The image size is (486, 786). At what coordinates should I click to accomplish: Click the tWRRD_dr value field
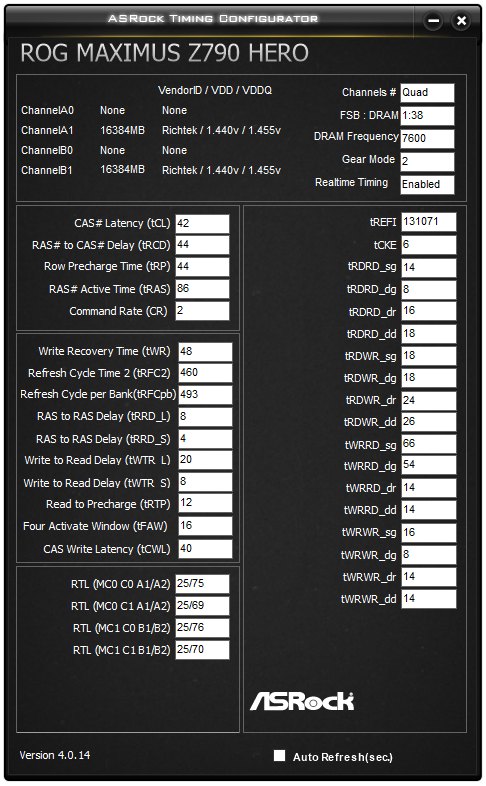click(429, 488)
